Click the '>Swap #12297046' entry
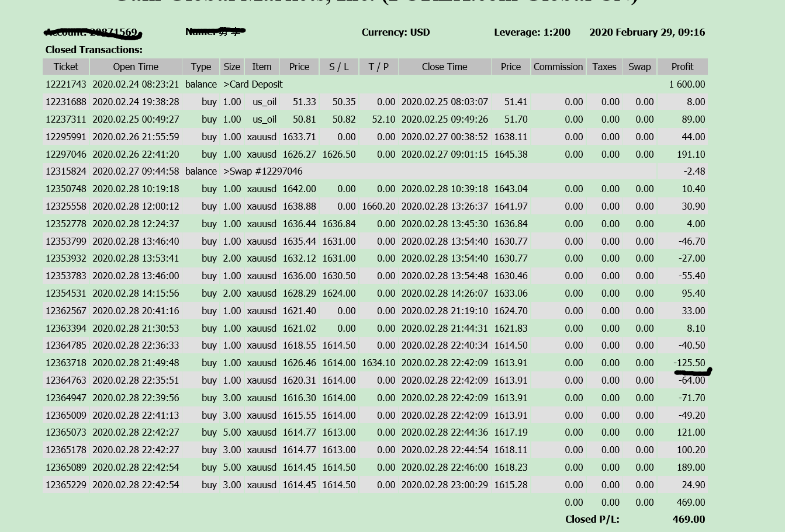 pos(263,172)
